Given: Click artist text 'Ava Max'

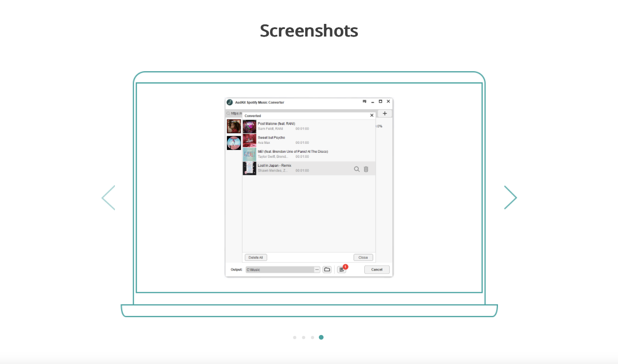Looking at the screenshot, I should pyautogui.click(x=264, y=143).
